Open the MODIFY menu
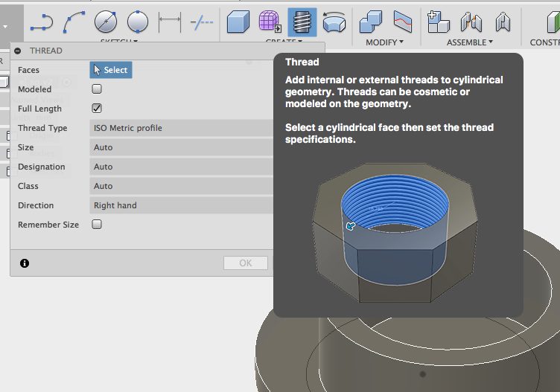This screenshot has width=560, height=392. (384, 42)
